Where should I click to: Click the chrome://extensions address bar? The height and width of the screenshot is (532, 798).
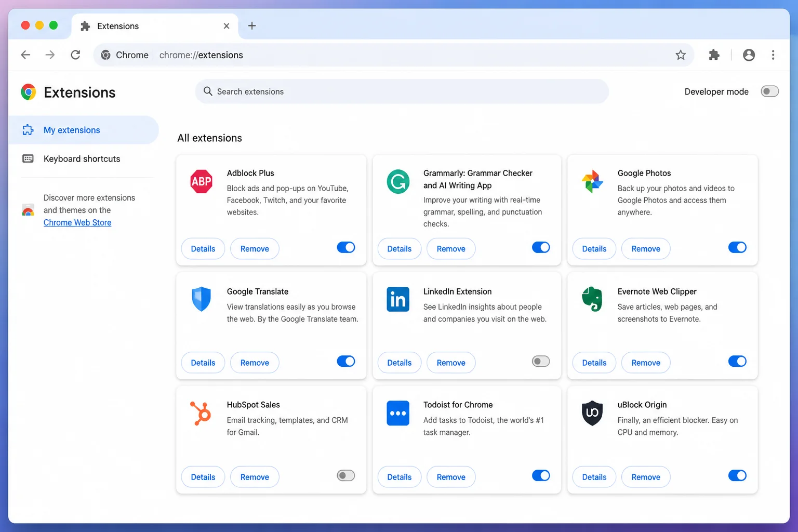tap(393, 55)
